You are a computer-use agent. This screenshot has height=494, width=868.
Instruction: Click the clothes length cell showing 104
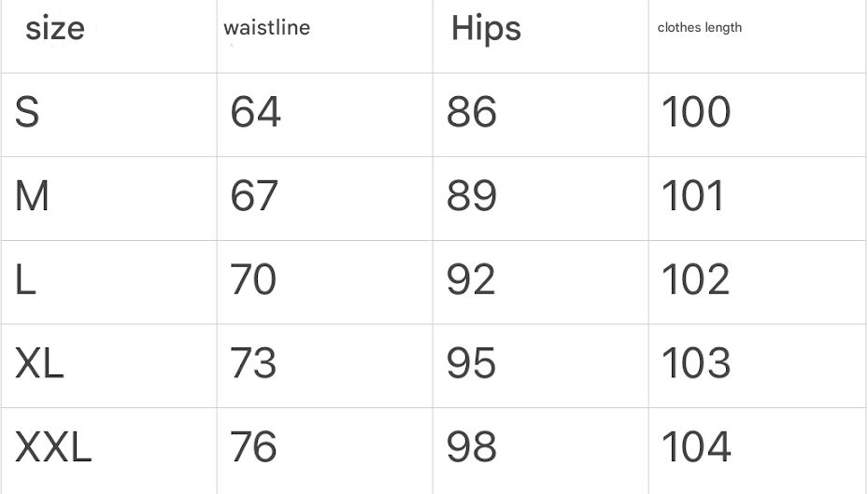[x=696, y=448]
